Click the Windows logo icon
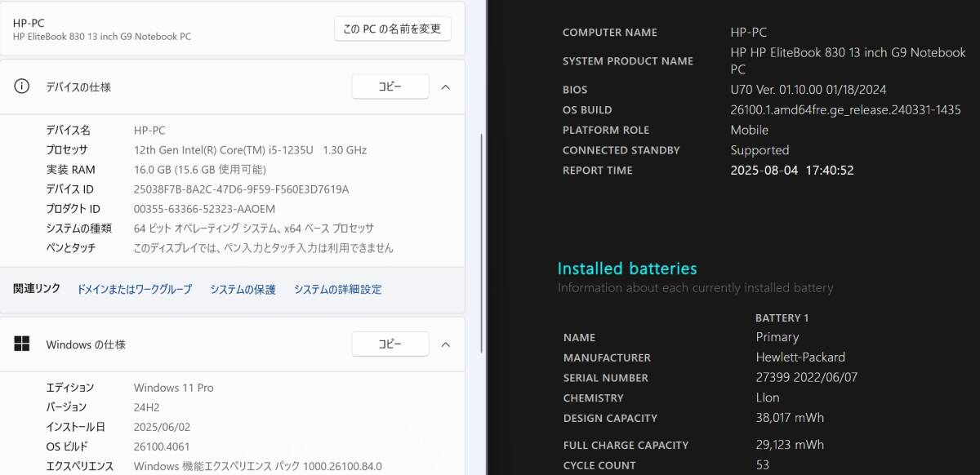Viewport: 980px width, 475px height. 22,344
